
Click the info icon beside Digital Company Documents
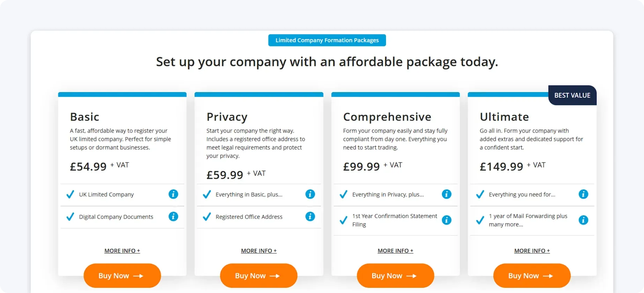click(x=173, y=217)
